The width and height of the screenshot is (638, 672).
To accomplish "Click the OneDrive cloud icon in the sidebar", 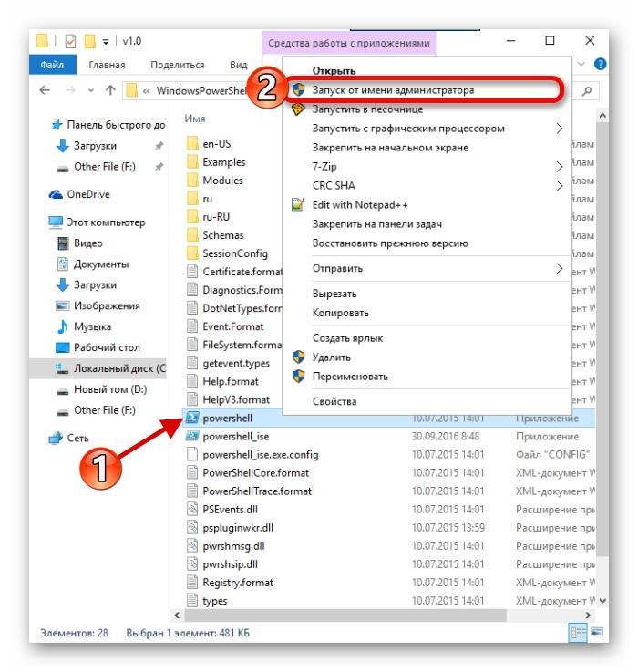I will coord(56,194).
